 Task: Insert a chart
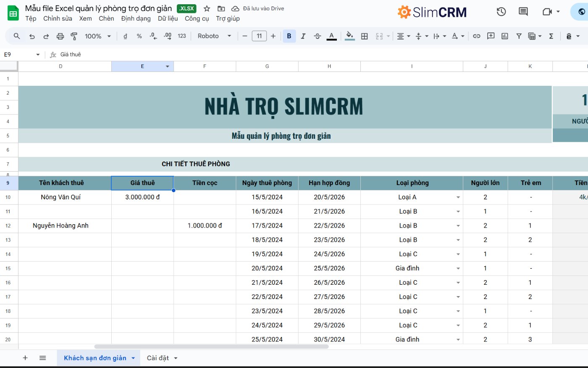pos(504,36)
